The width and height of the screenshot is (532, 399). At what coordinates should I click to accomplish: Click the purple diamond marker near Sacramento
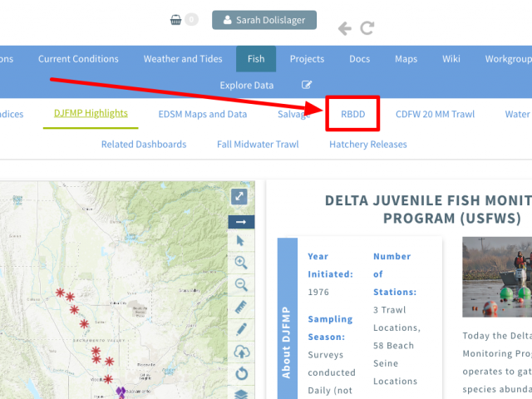click(x=121, y=392)
